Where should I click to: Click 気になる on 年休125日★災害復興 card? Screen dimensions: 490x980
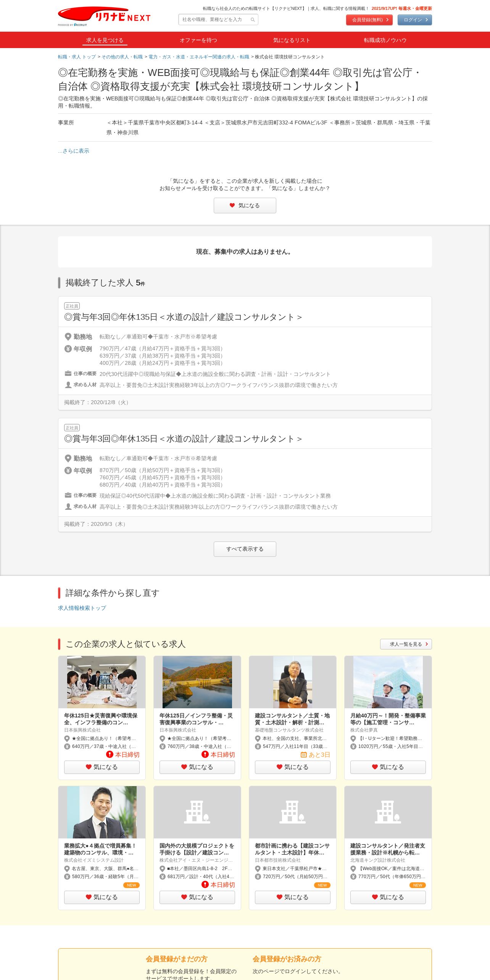click(102, 767)
